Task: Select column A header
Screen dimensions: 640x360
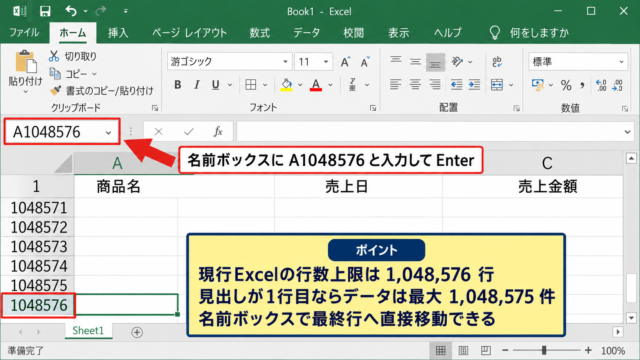Action: [117, 163]
